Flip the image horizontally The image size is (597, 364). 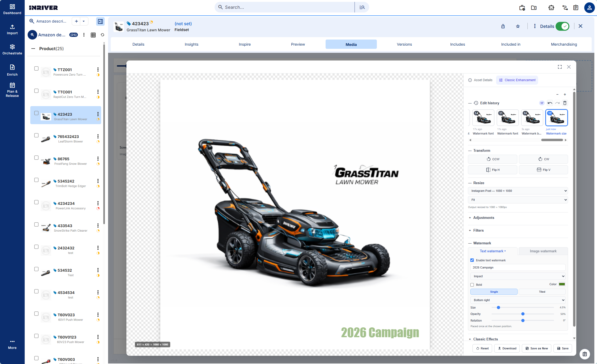(493, 170)
